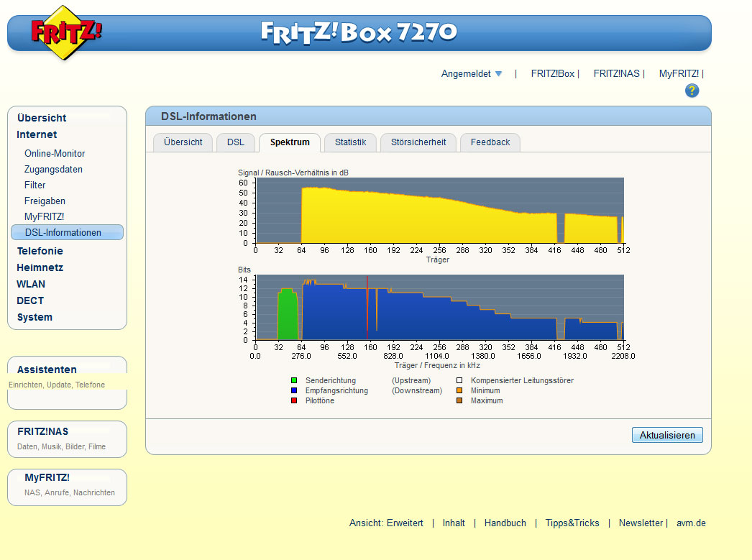This screenshot has height=560, width=752.
Task: Open Online-Monitor in sidebar
Action: pyautogui.click(x=55, y=153)
